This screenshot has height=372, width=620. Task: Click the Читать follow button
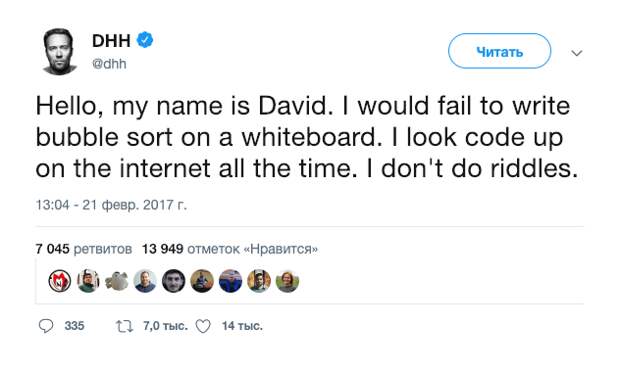coord(499,51)
